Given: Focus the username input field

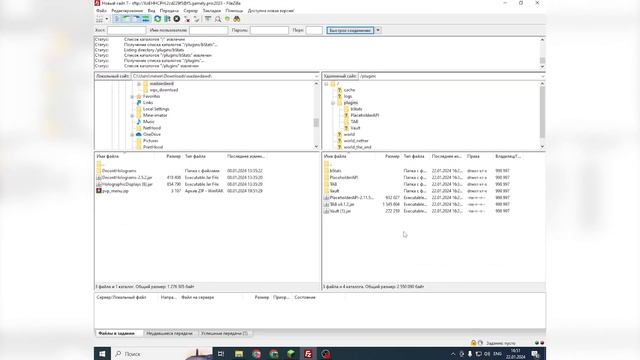Looking at the screenshot, I should click(x=209, y=30).
